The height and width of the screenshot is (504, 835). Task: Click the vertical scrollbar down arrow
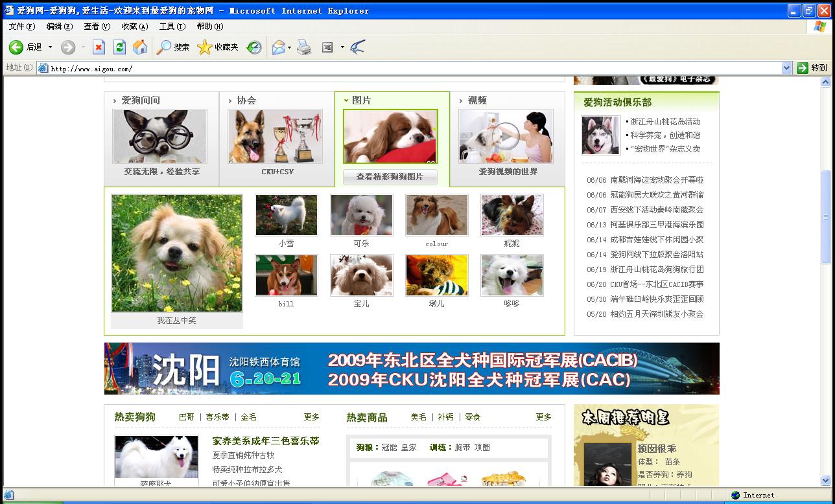tap(826, 481)
